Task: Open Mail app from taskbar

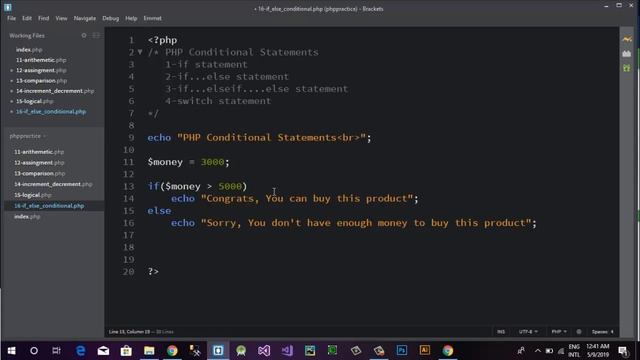Action: click(x=103, y=351)
